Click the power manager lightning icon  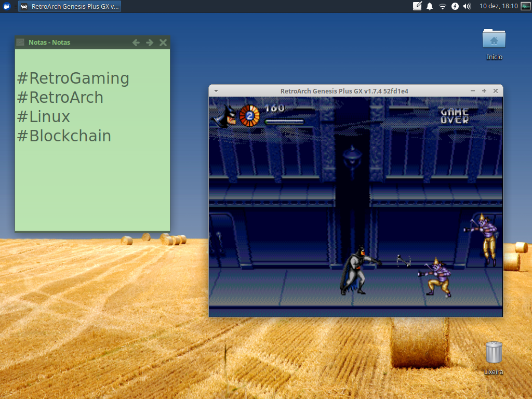click(x=455, y=6)
